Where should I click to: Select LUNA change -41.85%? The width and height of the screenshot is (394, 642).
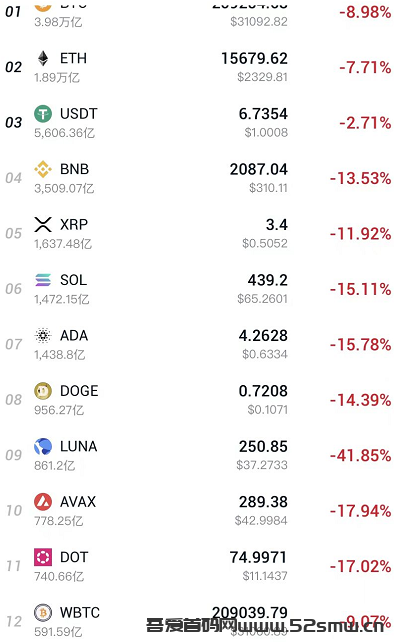pyautogui.click(x=360, y=455)
